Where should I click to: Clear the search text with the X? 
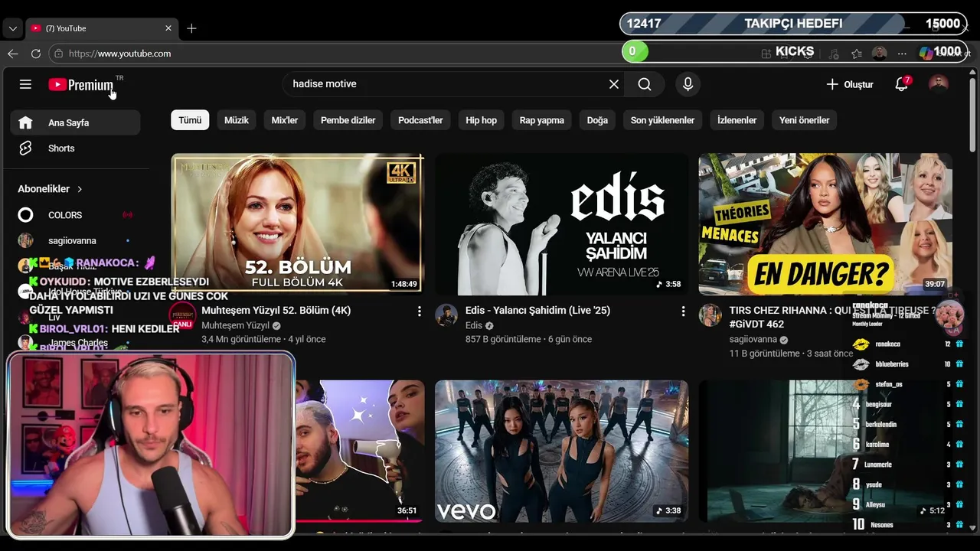coord(614,84)
